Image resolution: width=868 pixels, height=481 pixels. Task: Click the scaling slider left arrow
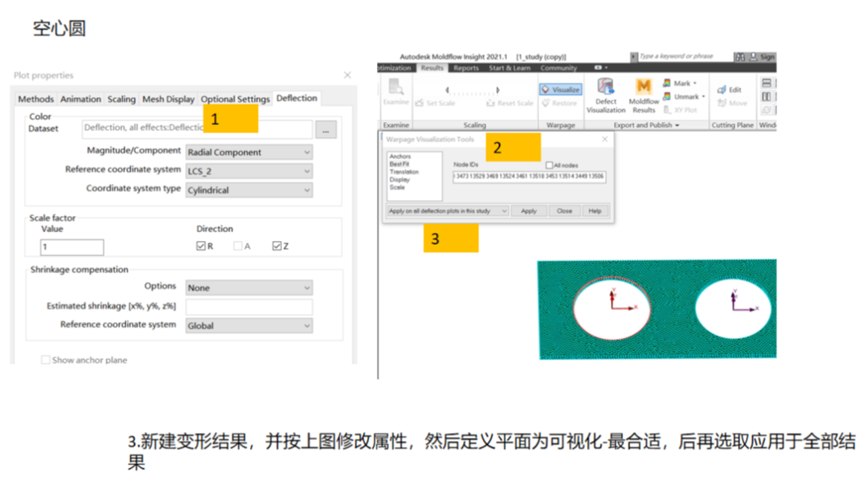pyautogui.click(x=447, y=90)
